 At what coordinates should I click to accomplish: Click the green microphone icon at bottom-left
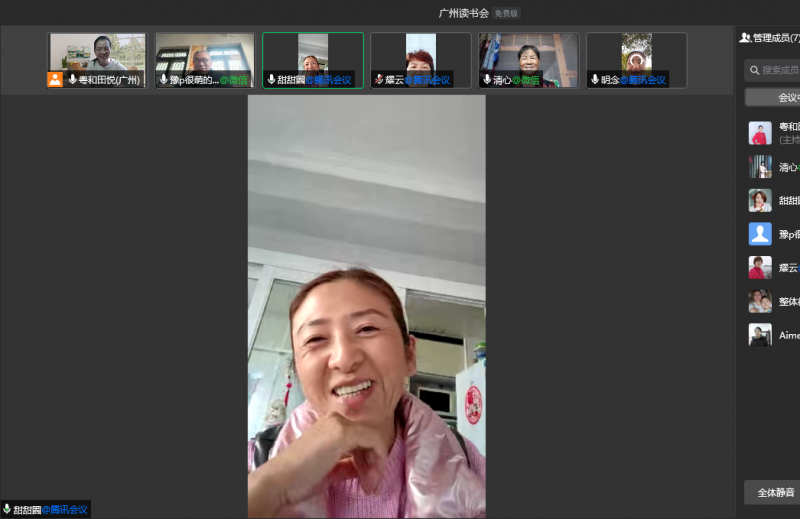click(7, 510)
